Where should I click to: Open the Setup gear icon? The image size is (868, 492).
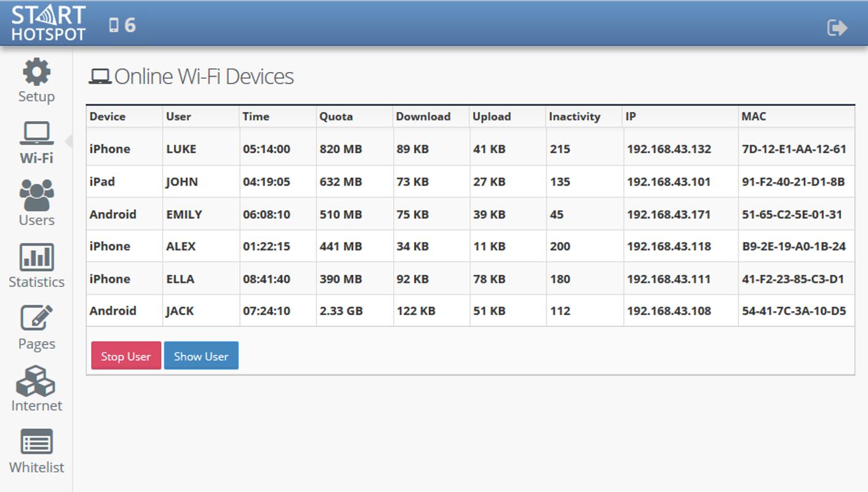tap(36, 72)
